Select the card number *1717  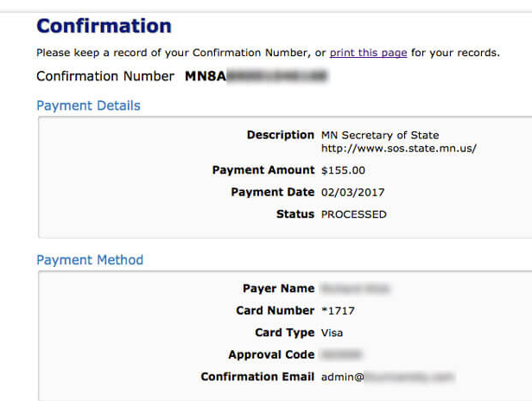point(338,311)
